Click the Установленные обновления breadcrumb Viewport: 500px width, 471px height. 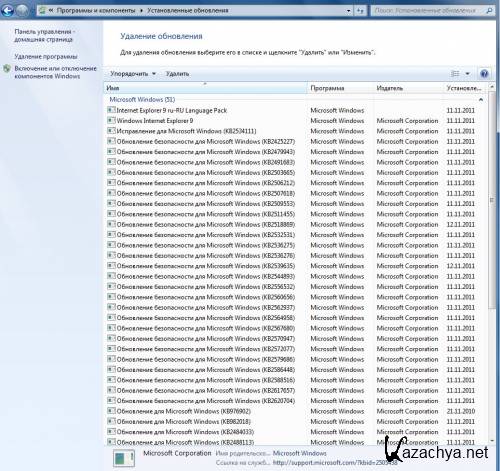coord(188,11)
